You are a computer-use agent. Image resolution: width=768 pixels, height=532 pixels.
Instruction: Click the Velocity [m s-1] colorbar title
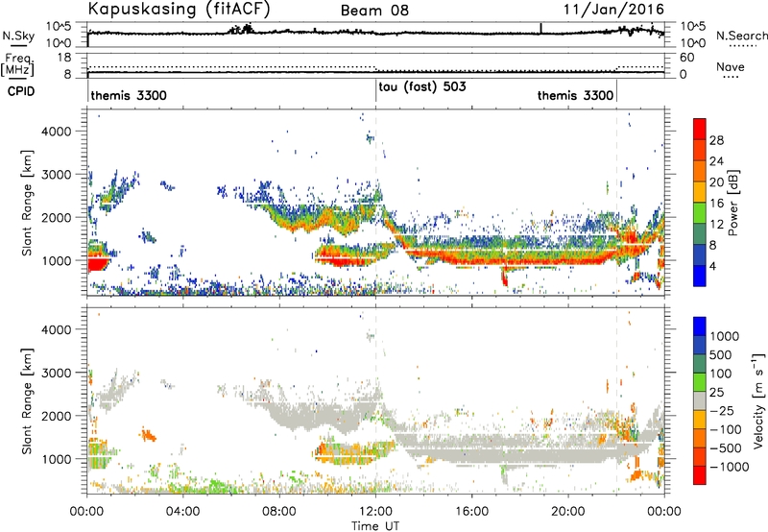click(758, 400)
